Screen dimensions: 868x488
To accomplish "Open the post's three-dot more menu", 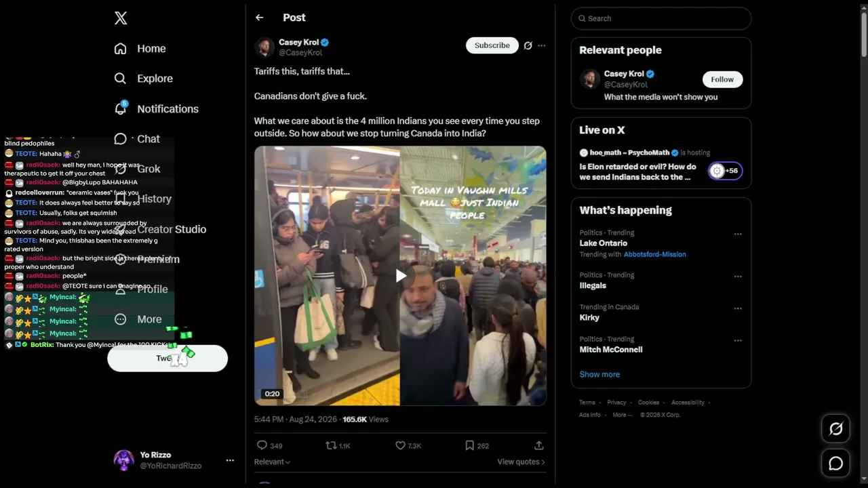I will [x=542, y=45].
